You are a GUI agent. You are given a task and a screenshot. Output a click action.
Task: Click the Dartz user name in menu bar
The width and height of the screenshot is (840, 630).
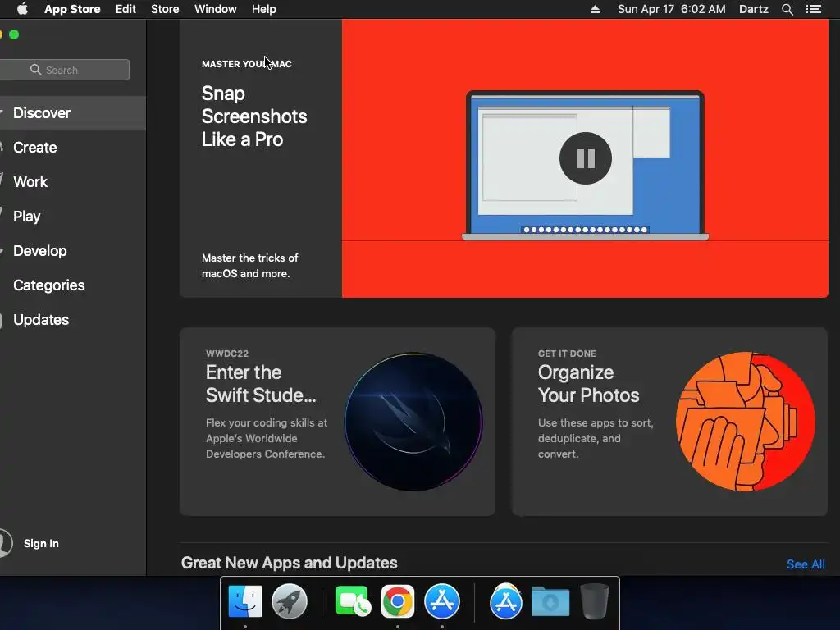pyautogui.click(x=754, y=9)
